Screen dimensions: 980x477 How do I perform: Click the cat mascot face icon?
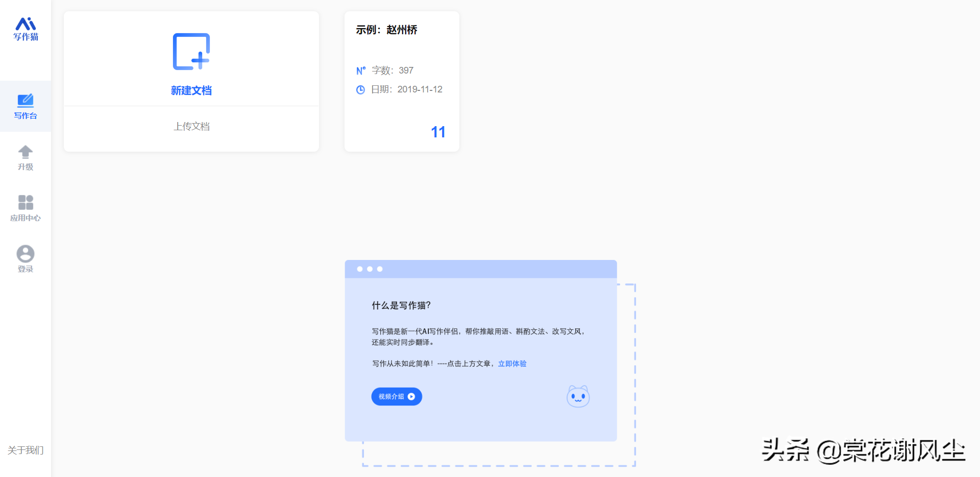(578, 396)
